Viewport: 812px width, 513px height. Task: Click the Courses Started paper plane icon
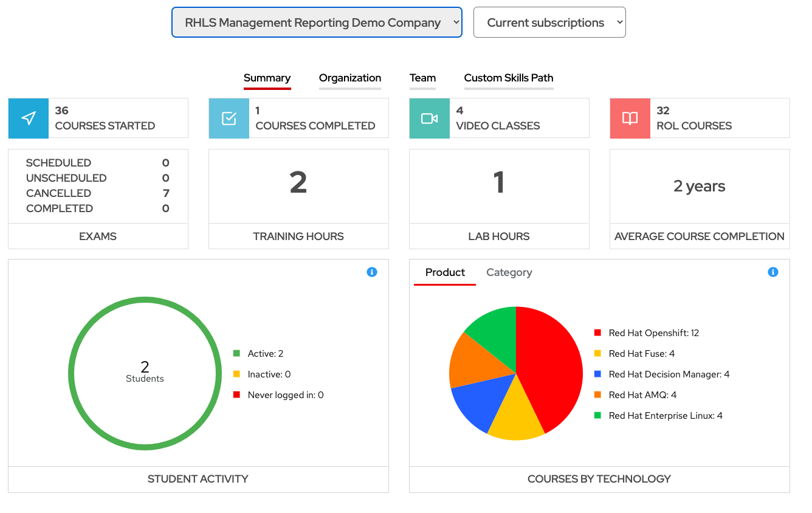pyautogui.click(x=28, y=117)
